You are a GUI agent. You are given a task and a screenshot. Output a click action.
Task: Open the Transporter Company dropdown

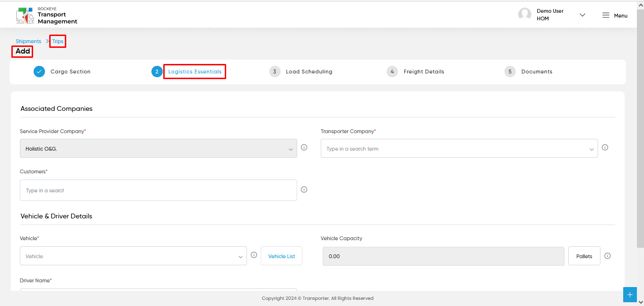point(459,148)
